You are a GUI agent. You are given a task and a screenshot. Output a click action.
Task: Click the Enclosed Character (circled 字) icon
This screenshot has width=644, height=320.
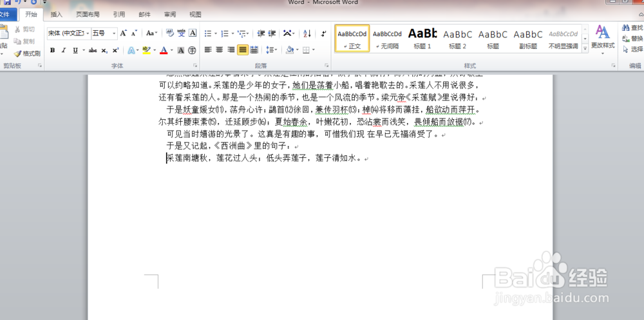[192, 50]
